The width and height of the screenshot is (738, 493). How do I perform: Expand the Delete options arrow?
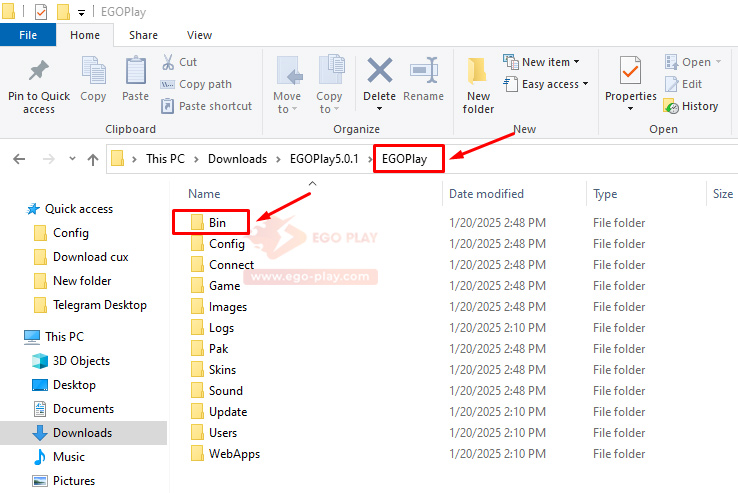379,109
